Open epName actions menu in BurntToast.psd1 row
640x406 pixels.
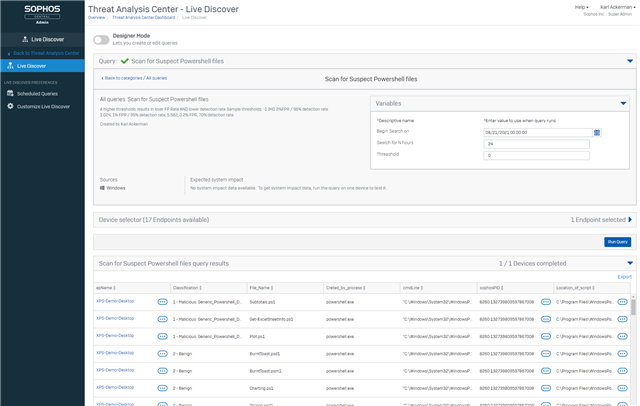coord(162,353)
